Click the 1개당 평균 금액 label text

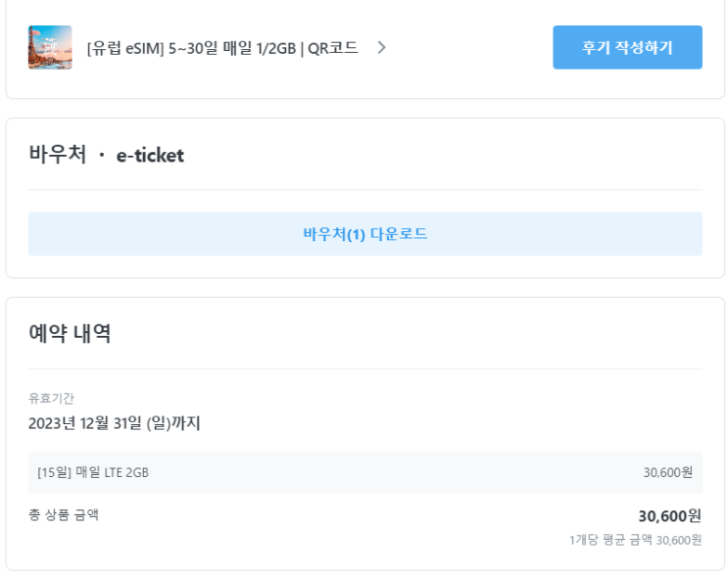coord(610,540)
